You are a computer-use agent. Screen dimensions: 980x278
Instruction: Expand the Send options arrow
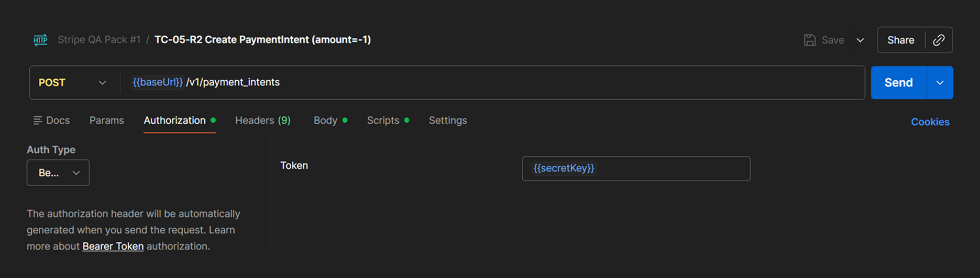(x=940, y=82)
